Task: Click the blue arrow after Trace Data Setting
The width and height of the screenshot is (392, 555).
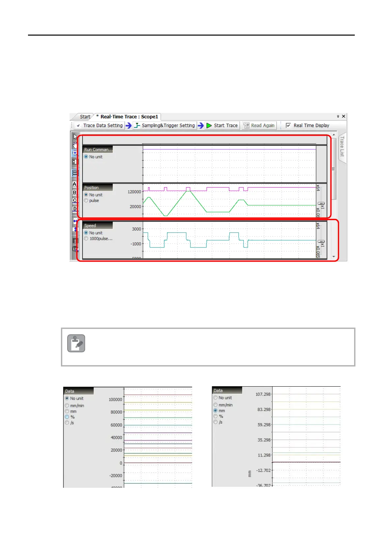Action: point(128,126)
